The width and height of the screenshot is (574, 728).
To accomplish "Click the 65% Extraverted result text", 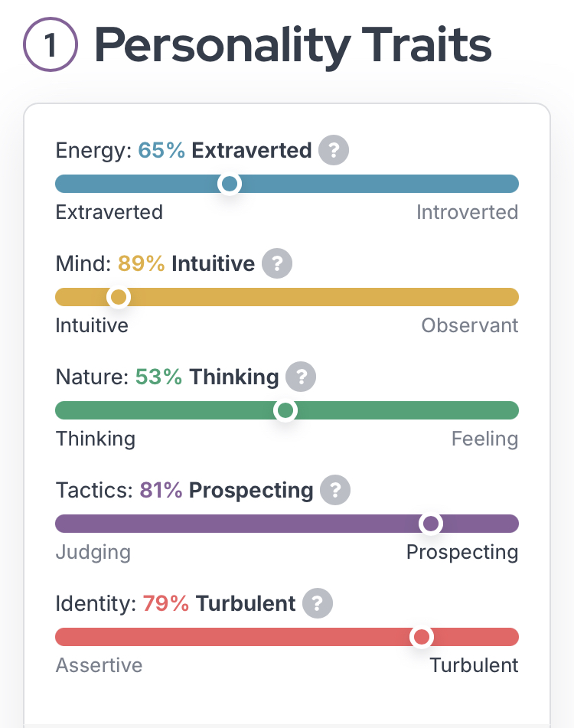I will tap(225, 150).
